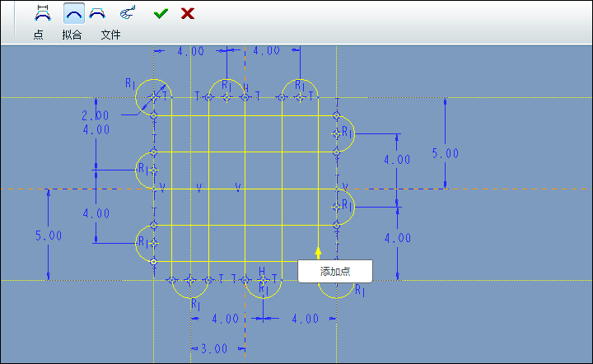Click the control polygon dimension icon
Screen dimensions: 593x364
[x=43, y=13]
